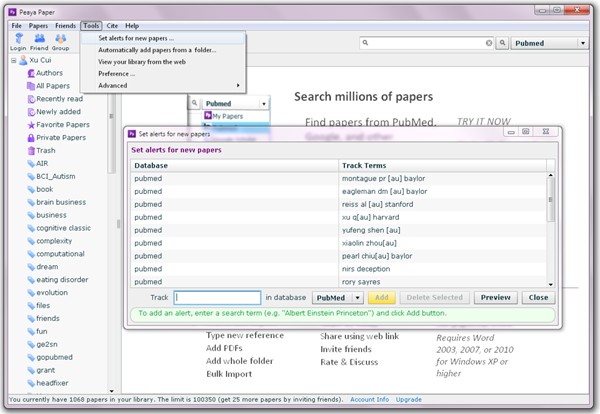
Task: Click the Track Terms column header
Action: pyautogui.click(x=443, y=166)
